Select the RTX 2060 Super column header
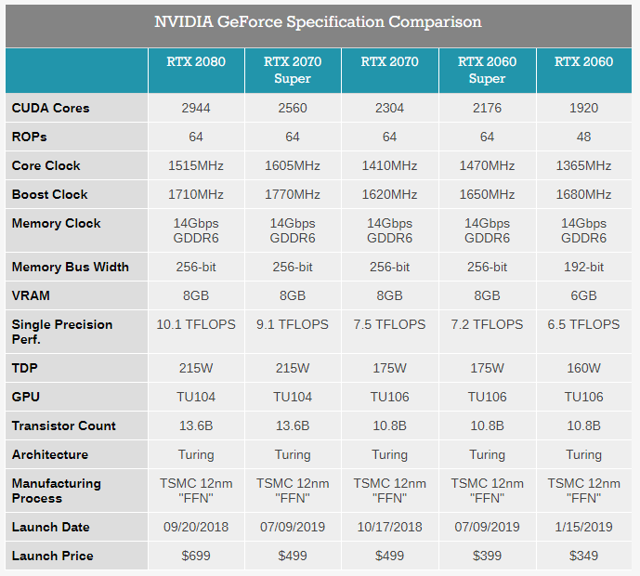The height and width of the screenshot is (576, 640). click(x=487, y=70)
